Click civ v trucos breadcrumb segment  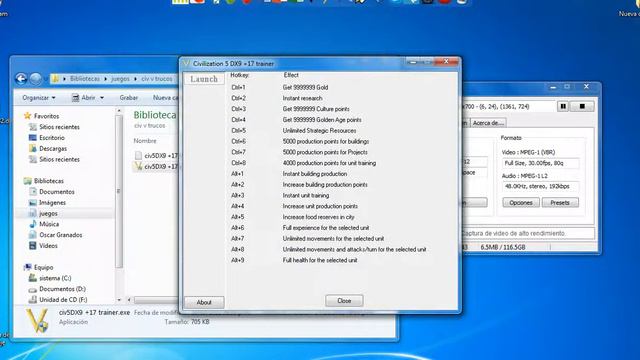[x=157, y=78]
